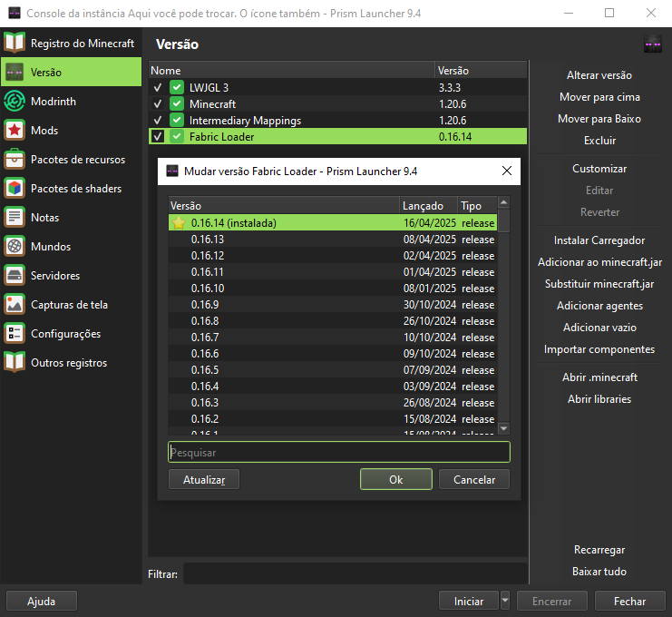Click the Fechar button
This screenshot has width=672, height=617.
629,602
